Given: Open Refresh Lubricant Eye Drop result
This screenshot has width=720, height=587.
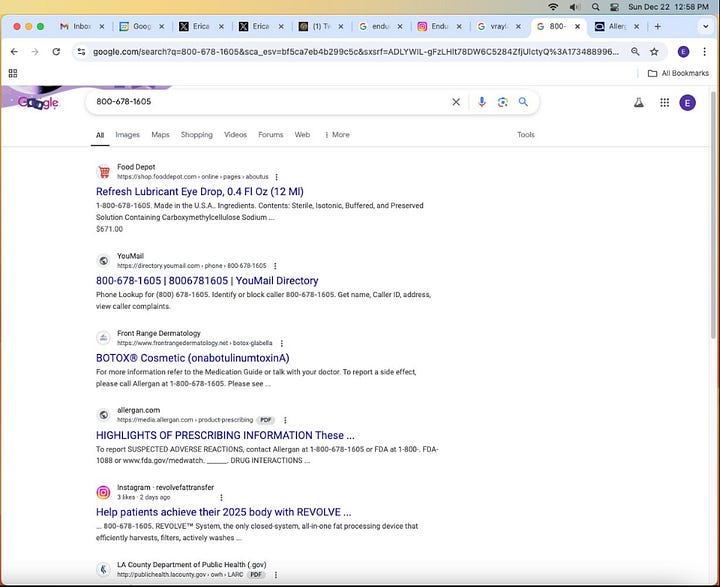Looking at the screenshot, I should (200, 192).
